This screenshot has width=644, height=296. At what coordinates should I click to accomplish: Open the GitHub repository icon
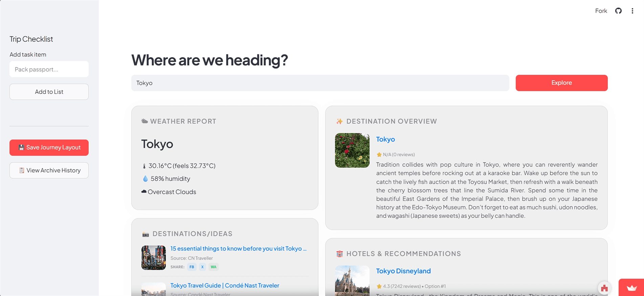point(618,11)
